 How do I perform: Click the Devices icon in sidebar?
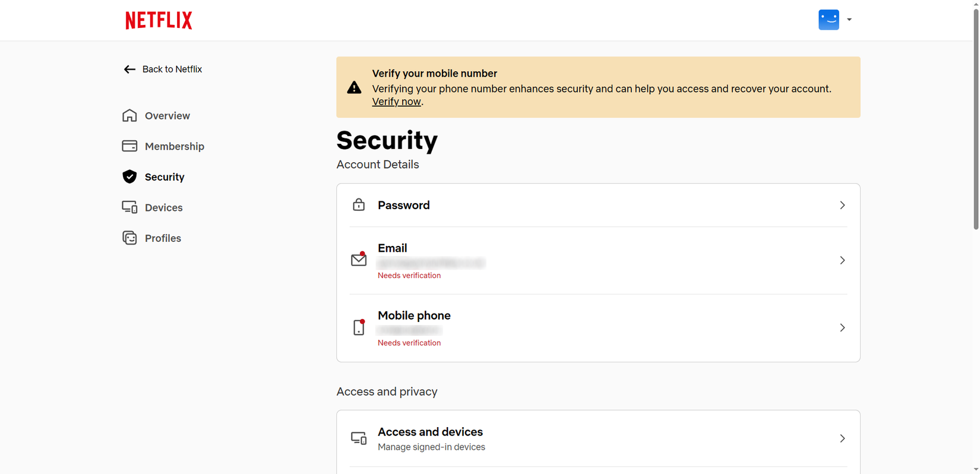pos(129,207)
